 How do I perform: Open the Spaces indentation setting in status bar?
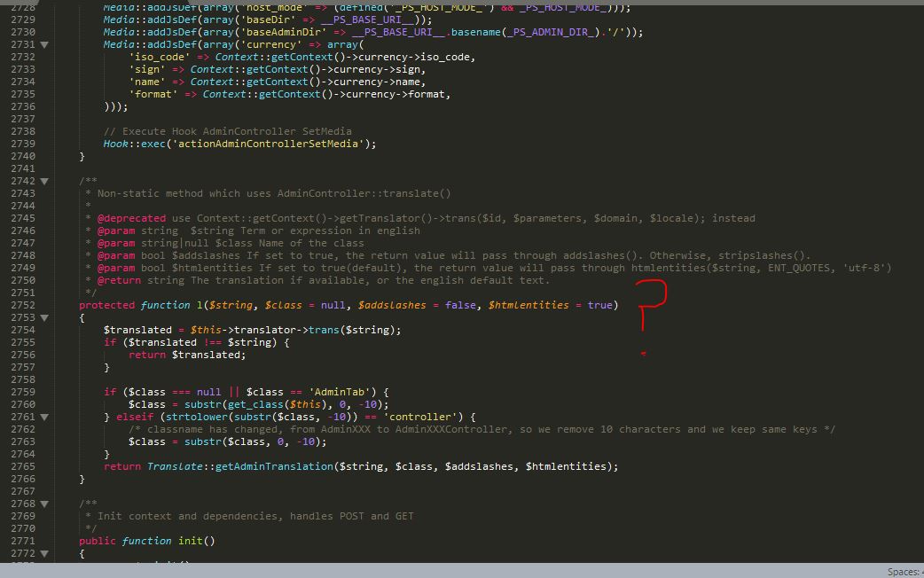(905, 572)
